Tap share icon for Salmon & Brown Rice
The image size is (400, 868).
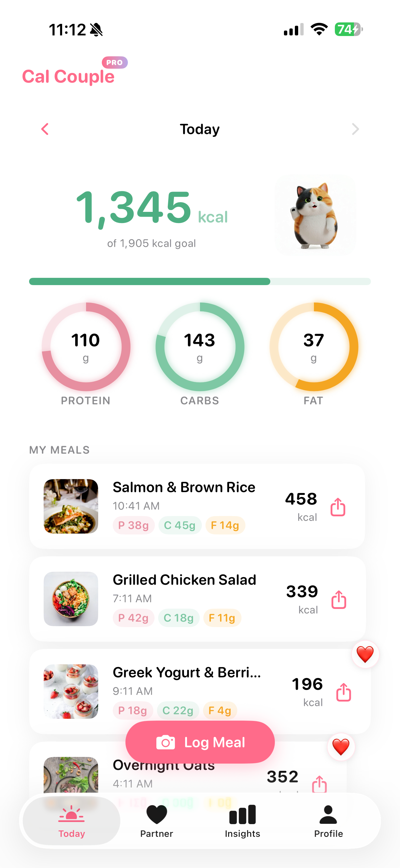coord(338,507)
